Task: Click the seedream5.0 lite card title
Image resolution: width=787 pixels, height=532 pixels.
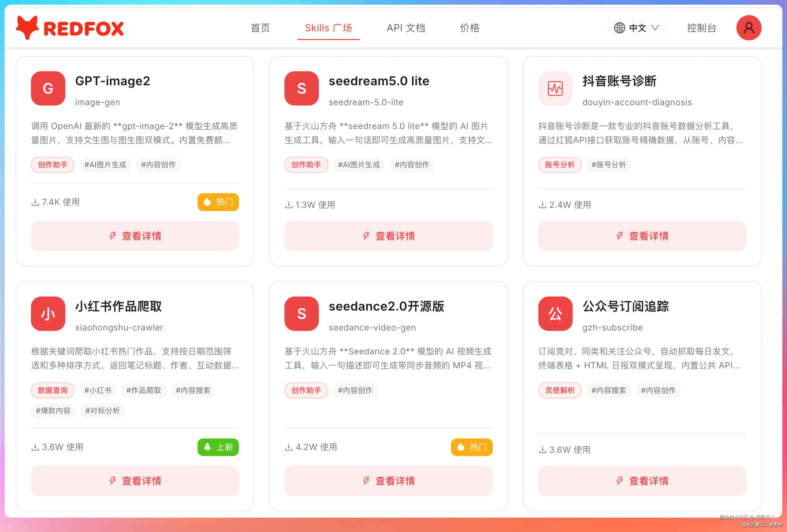Action: point(379,81)
